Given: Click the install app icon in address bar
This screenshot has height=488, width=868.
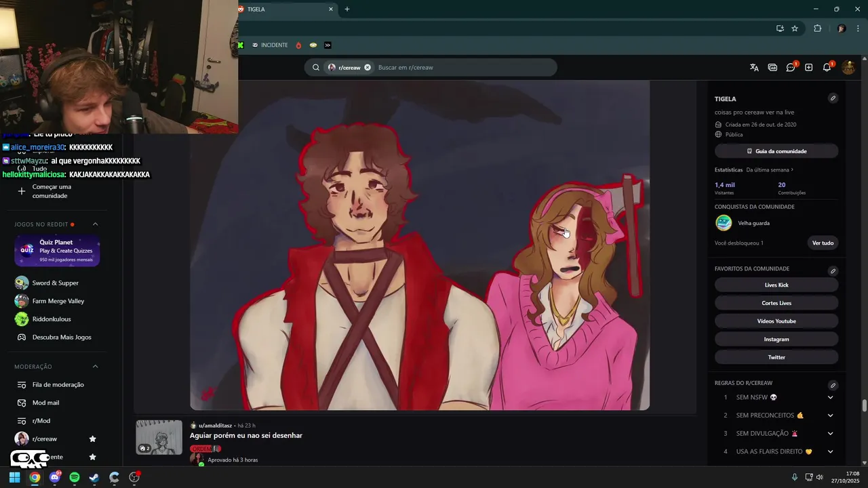Looking at the screenshot, I should (x=780, y=28).
